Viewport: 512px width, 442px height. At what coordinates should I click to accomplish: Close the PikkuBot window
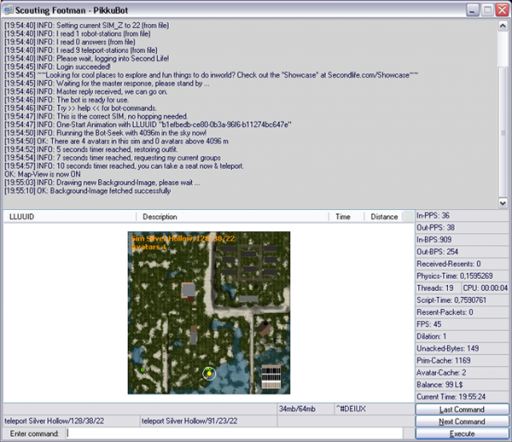(x=502, y=10)
